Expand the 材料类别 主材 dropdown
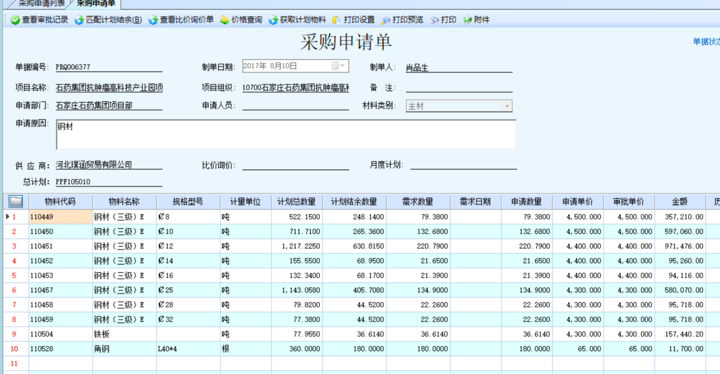The width and height of the screenshot is (720, 374). tap(506, 106)
